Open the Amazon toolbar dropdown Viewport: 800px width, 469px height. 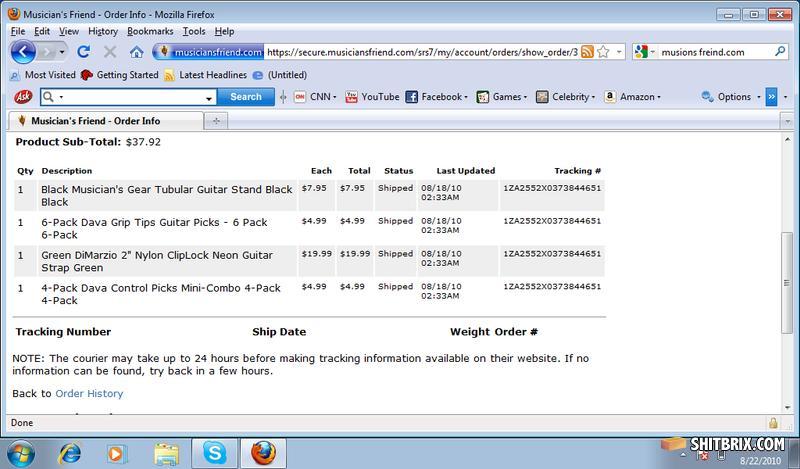[x=632, y=96]
